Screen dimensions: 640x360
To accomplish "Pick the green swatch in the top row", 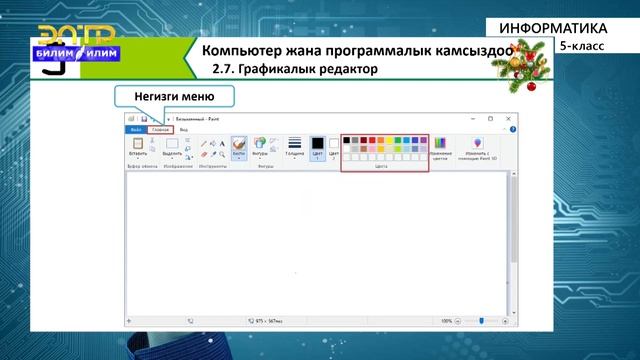I will point(398,140).
